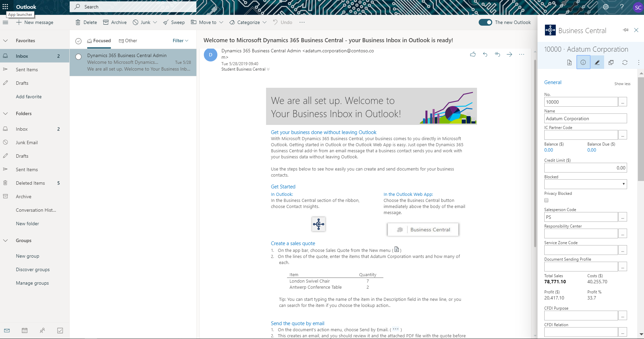Open the Blocked dropdown
Viewport: 644px width, 339px height.
point(586,184)
